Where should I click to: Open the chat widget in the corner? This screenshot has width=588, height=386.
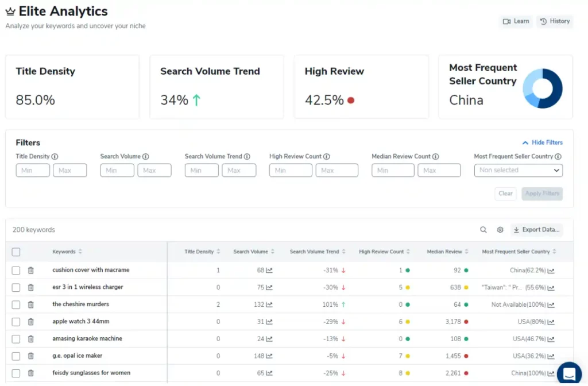568,373
